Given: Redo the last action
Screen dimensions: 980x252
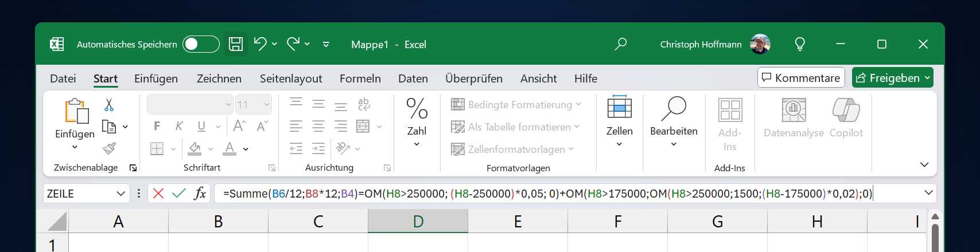Looking at the screenshot, I should 293,44.
